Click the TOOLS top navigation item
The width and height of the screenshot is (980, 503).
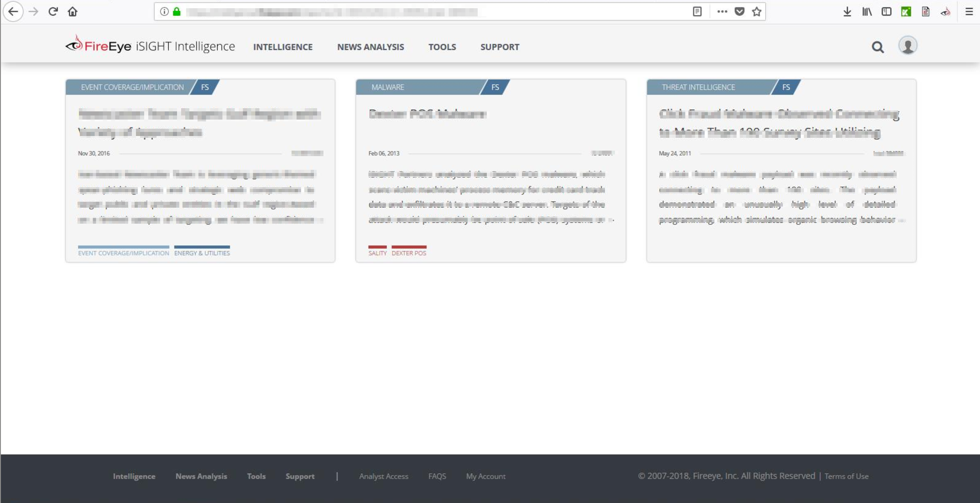pyautogui.click(x=442, y=46)
